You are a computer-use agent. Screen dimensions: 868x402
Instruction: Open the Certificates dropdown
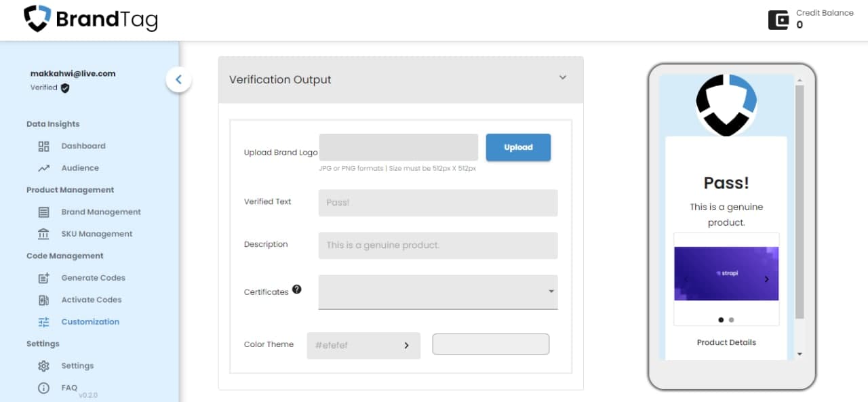point(438,292)
